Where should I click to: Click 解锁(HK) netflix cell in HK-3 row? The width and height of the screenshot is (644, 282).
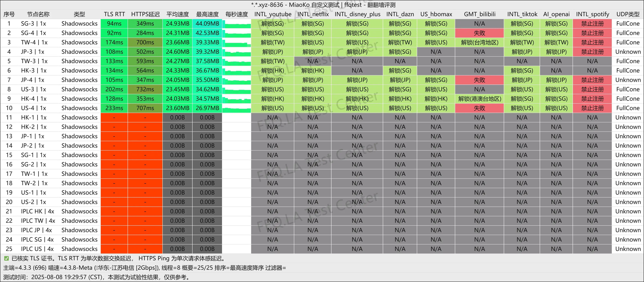pyautogui.click(x=313, y=71)
